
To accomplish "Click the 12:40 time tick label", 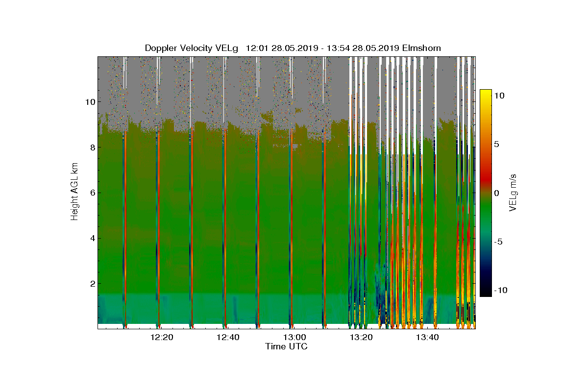I will tap(228, 337).
